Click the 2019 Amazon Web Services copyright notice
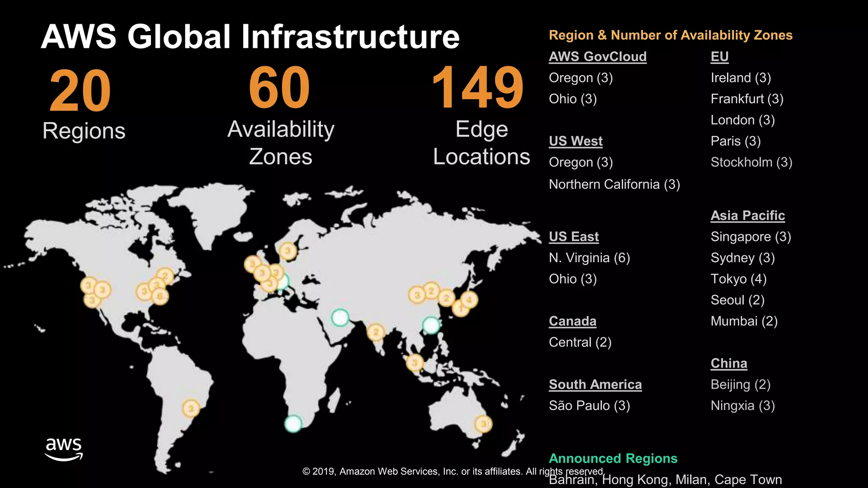Viewport: 868px width, 488px height. [x=454, y=472]
